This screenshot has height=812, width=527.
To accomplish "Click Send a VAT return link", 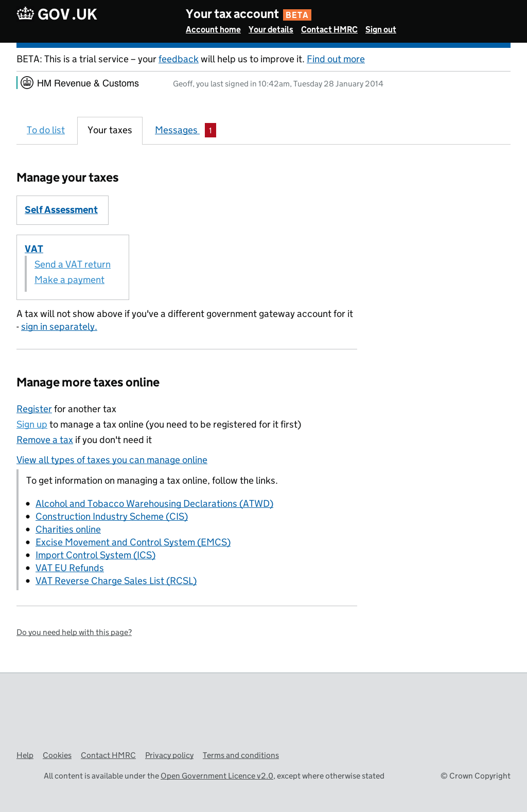I will click(x=73, y=264).
